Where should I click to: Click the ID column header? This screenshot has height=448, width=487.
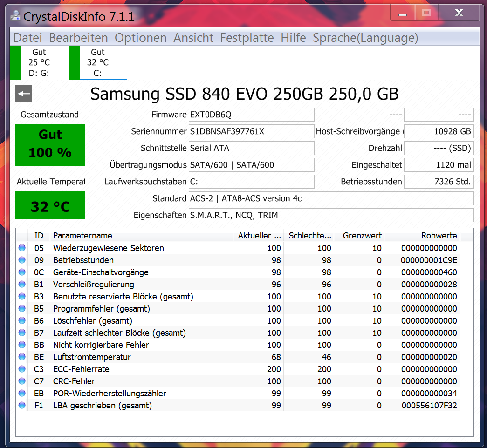click(39, 235)
